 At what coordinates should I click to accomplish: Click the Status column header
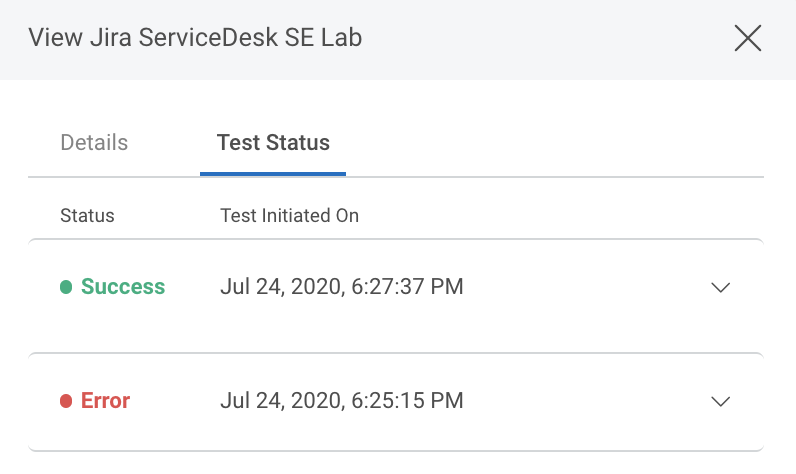tap(87, 216)
